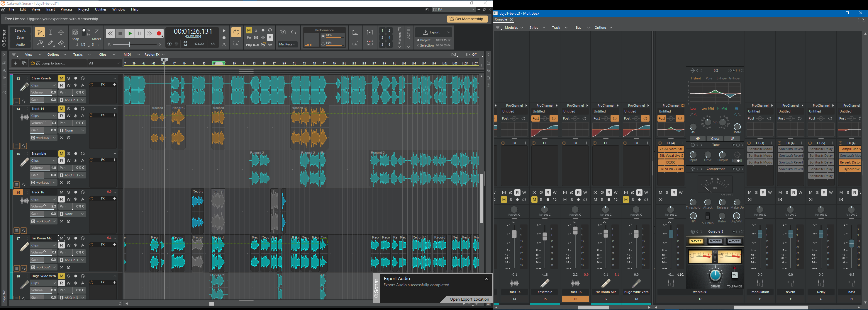Click the Pause transport button
Image resolution: width=868 pixels, height=310 pixels.
click(x=140, y=33)
